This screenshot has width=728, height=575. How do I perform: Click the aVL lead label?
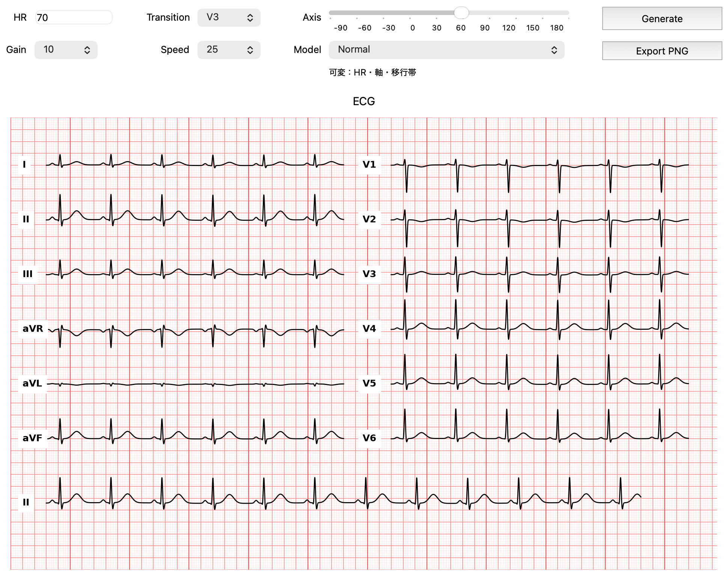tap(32, 383)
